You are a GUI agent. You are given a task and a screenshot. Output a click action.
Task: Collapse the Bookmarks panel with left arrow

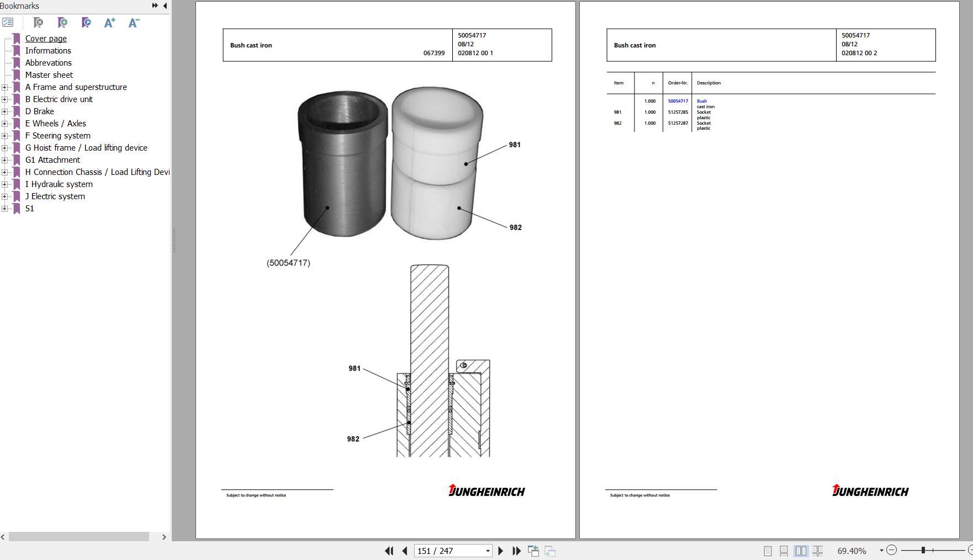(165, 6)
